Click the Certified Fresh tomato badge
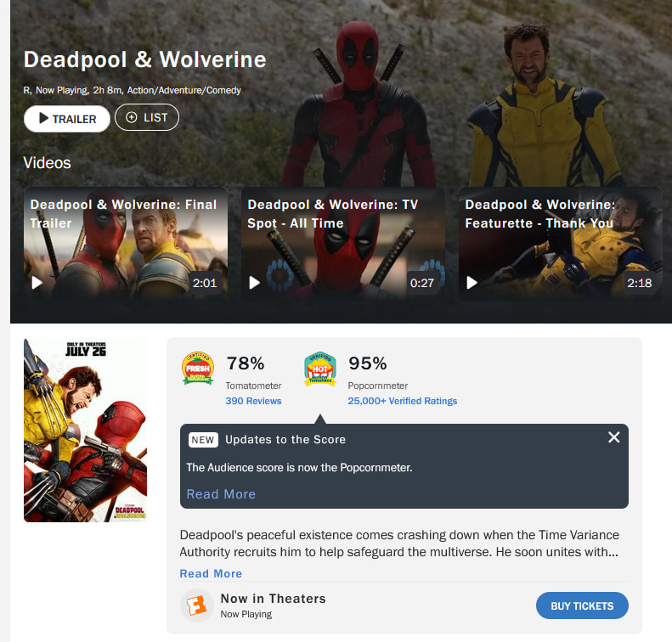Image resolution: width=672 pixels, height=642 pixels. [198, 369]
